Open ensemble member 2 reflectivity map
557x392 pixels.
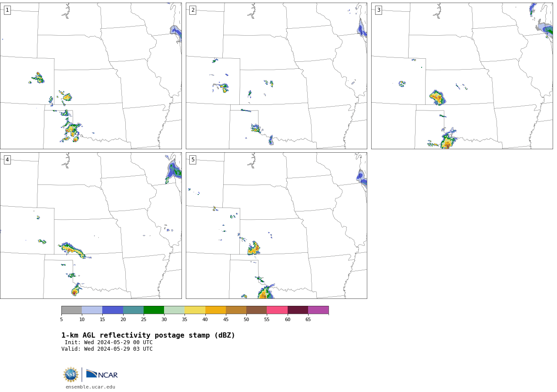276,76
